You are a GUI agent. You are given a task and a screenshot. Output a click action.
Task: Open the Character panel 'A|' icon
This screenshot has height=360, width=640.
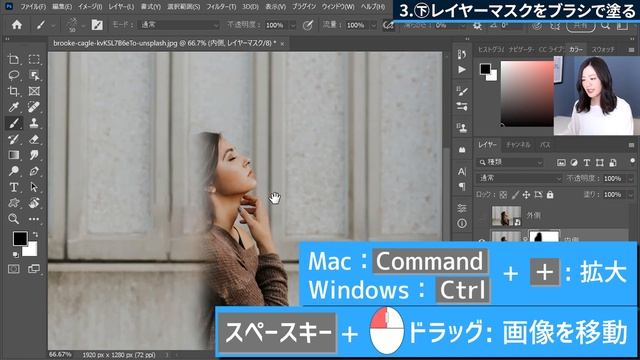coord(462,172)
